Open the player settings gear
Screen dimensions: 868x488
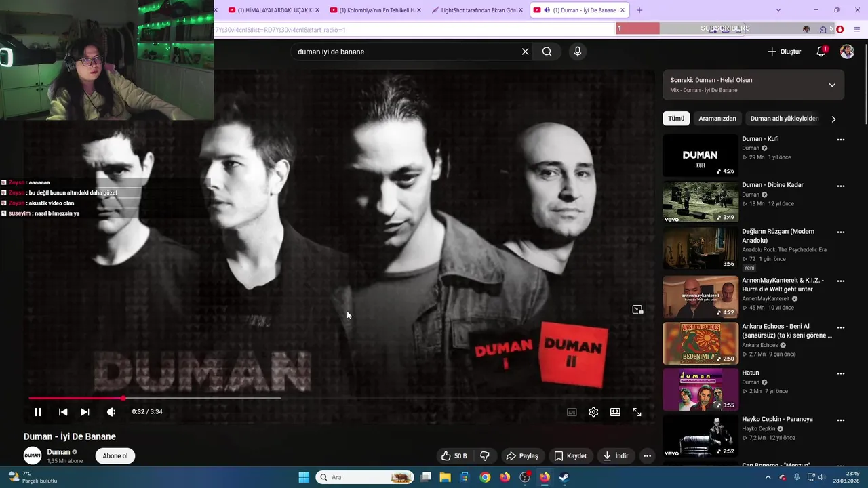[593, 412]
